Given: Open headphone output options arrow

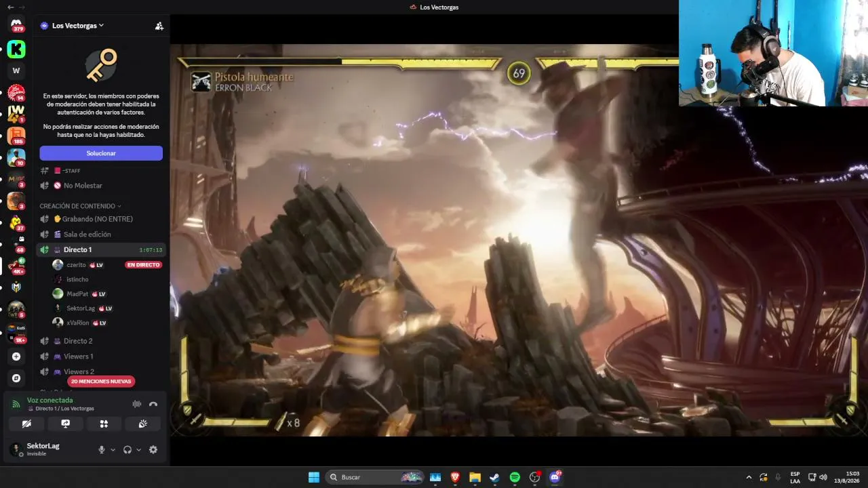Looking at the screenshot, I should pos(138,449).
